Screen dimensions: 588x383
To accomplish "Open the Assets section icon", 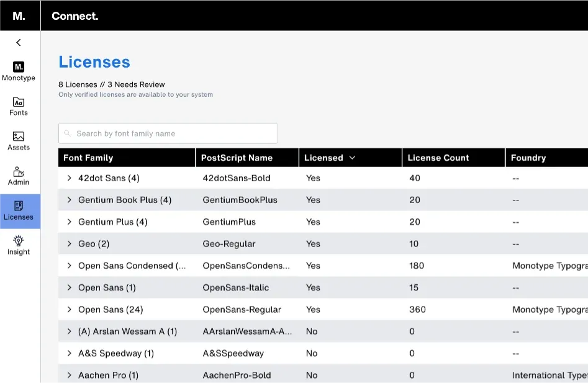I will pyautogui.click(x=19, y=137).
